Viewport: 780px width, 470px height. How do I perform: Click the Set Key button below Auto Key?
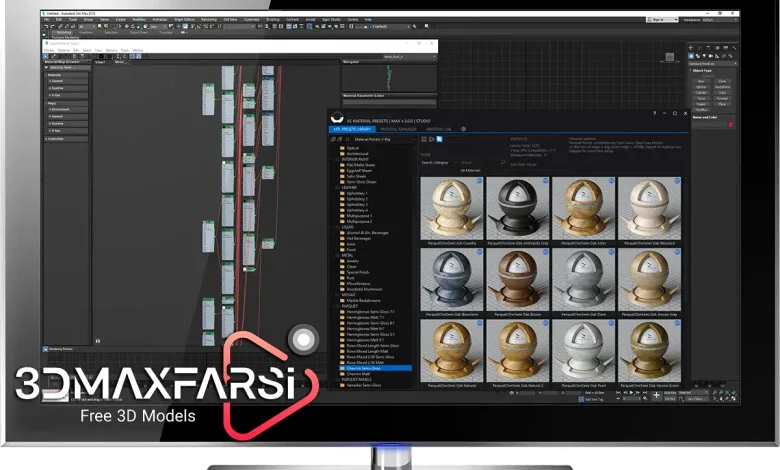[x=670, y=399]
